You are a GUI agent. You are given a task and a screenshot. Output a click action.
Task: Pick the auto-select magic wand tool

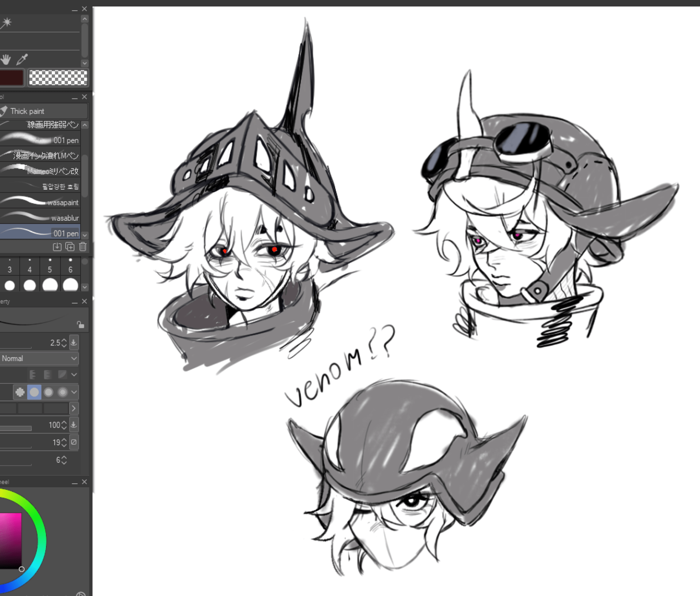tap(6, 23)
